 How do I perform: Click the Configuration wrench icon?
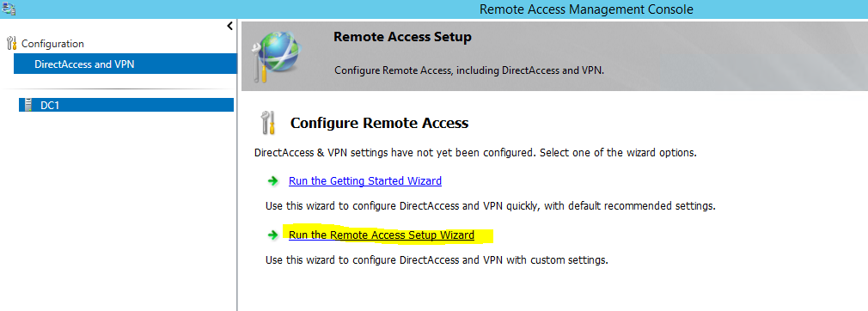click(x=12, y=44)
